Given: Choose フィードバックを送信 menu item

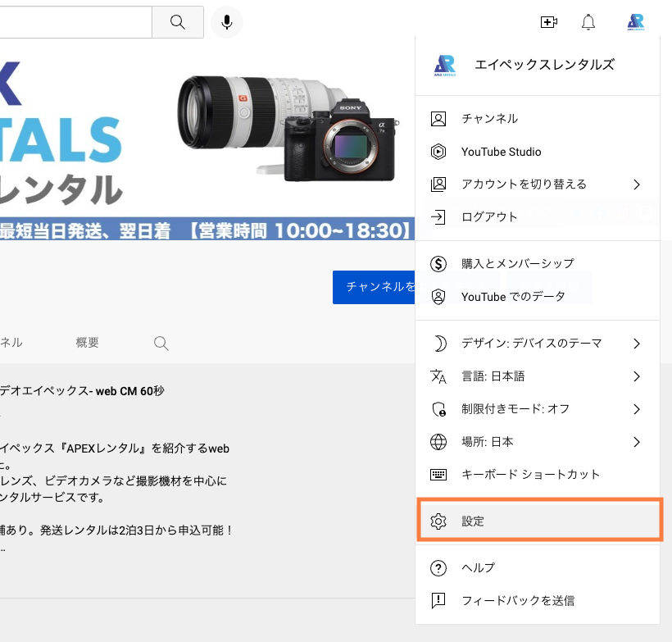Looking at the screenshot, I should click(538, 601).
